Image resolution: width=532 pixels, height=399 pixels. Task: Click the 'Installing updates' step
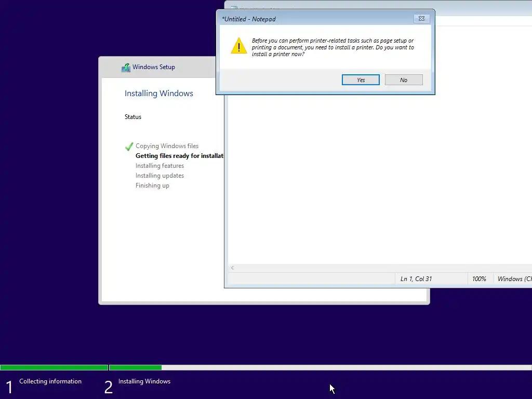pyautogui.click(x=160, y=176)
